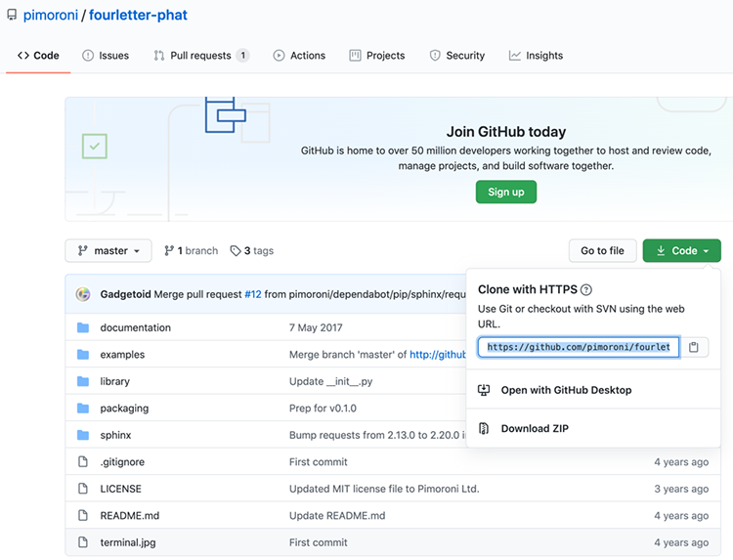The height and width of the screenshot is (560, 733).
Task: Click the terminal.jpg file icon
Action: point(83,542)
